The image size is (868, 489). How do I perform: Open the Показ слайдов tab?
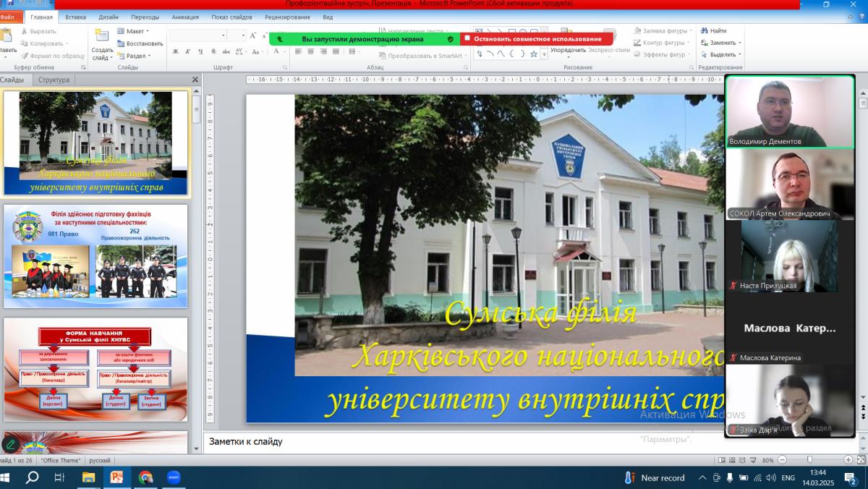231,17
